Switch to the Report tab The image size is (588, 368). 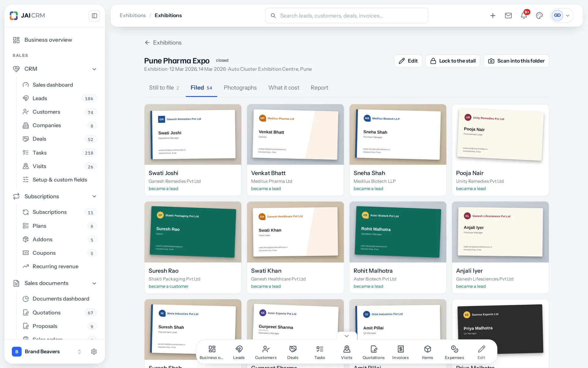319,88
